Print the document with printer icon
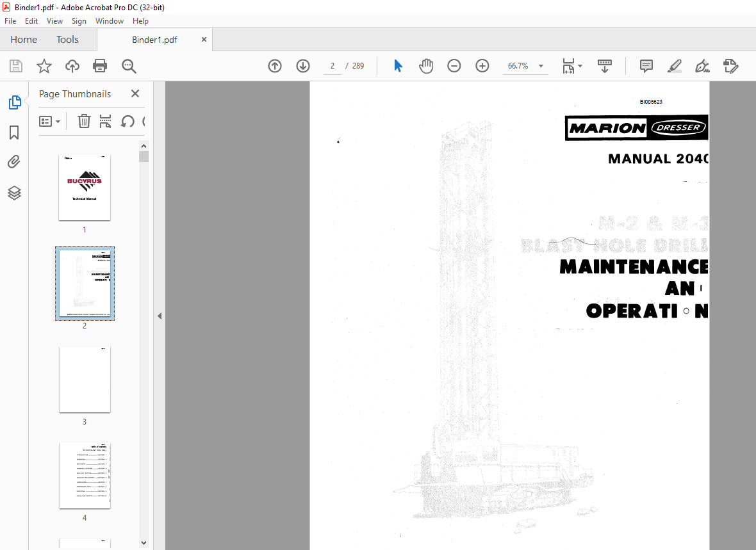 tap(100, 66)
